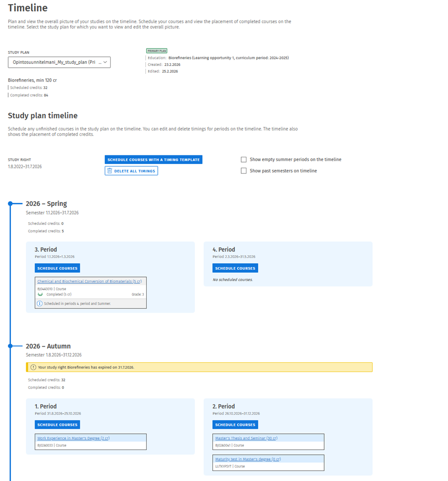This screenshot has width=448, height=481.
Task: Schedule courses for autumn 2. Period
Action: (235, 425)
